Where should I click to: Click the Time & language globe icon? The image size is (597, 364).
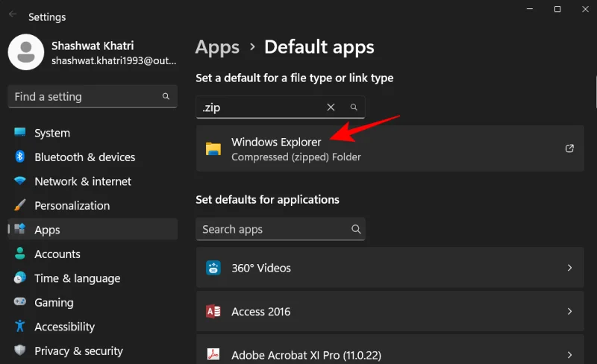click(20, 277)
